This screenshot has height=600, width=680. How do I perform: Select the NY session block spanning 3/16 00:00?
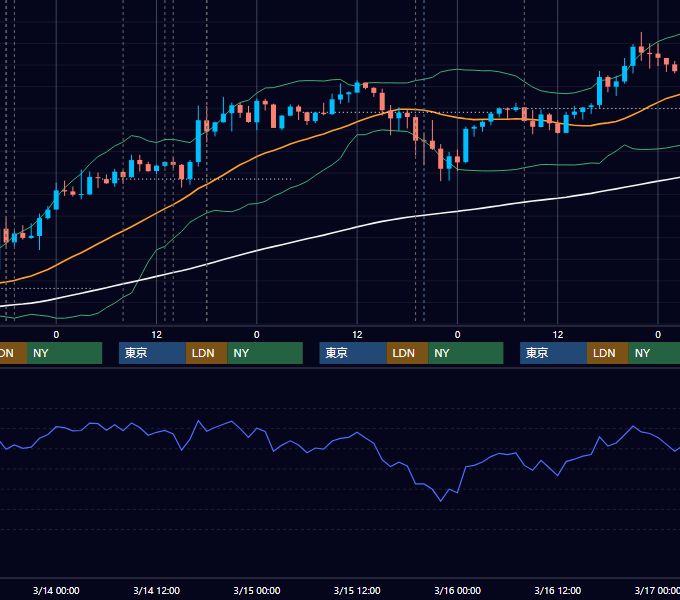(x=466, y=353)
